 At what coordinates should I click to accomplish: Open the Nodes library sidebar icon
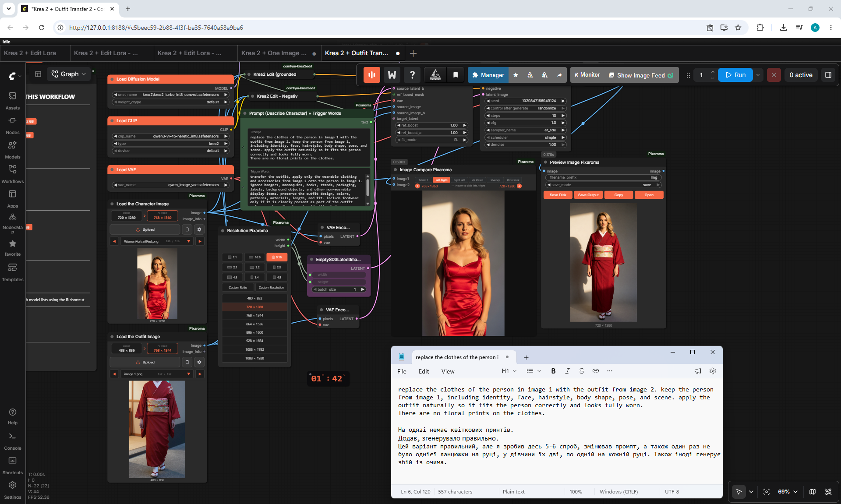[12, 125]
